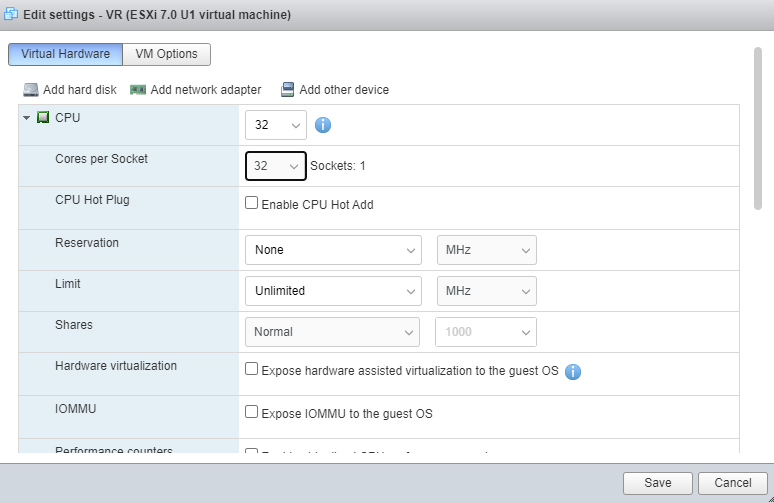Cancel the edit settings dialog
The width and height of the screenshot is (774, 503).
pyautogui.click(x=733, y=483)
